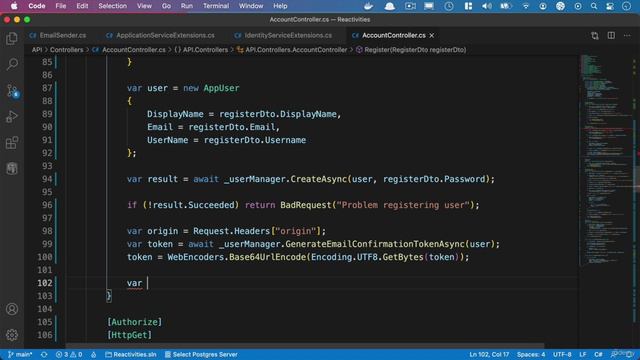Click UTF-8 encoding in status bar
The height and width of the screenshot is (360, 640).
pyautogui.click(x=562, y=354)
